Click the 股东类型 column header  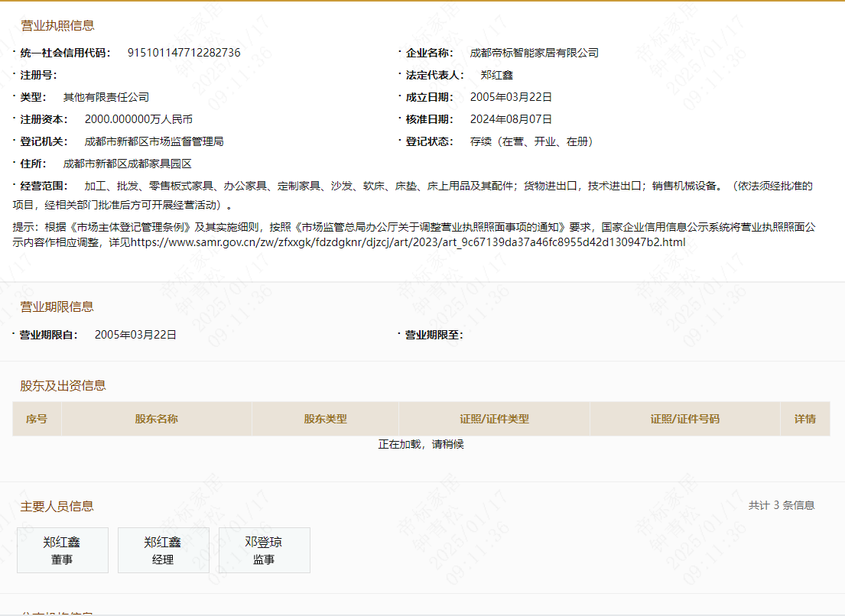tap(325, 419)
